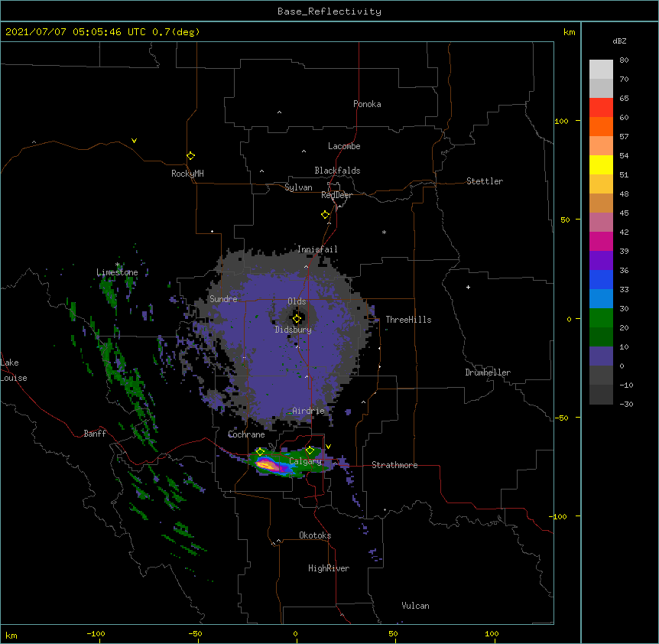Viewport: 659px width, 644px height.
Task: Click the Olds town label
Action: tap(297, 301)
